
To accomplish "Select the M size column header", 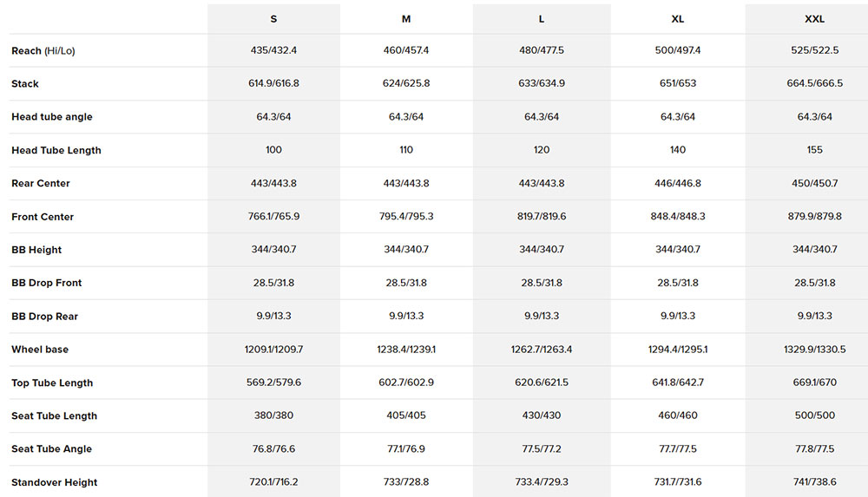I will [406, 18].
